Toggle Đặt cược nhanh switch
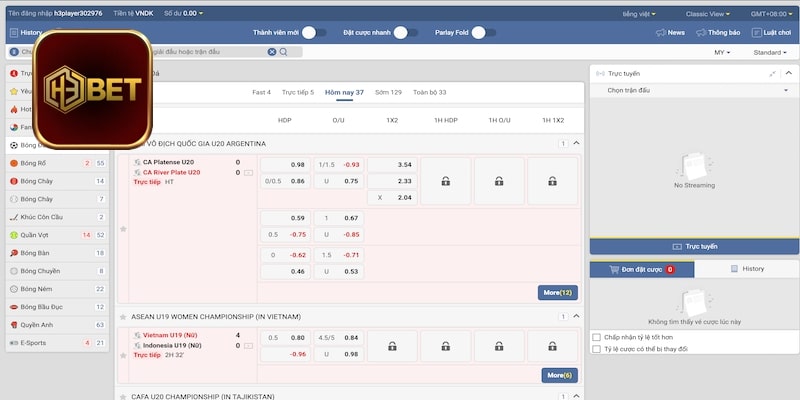Screen dimensions: 800x400 click(x=406, y=33)
